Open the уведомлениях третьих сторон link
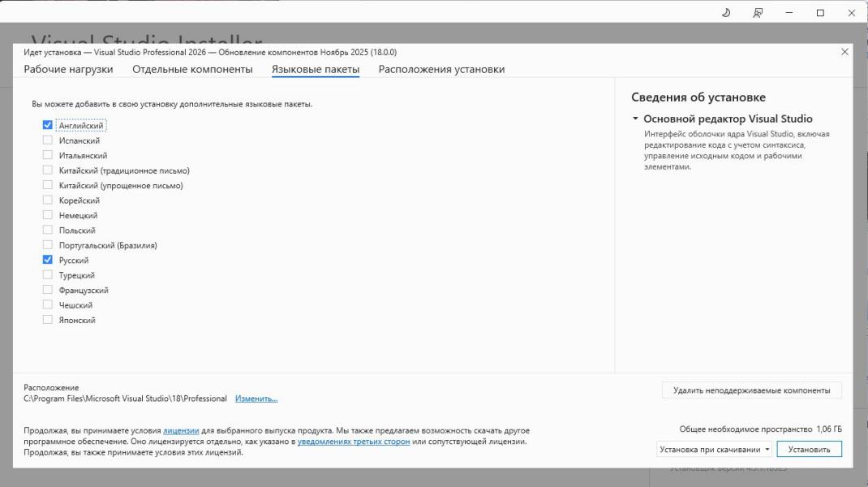 click(354, 442)
